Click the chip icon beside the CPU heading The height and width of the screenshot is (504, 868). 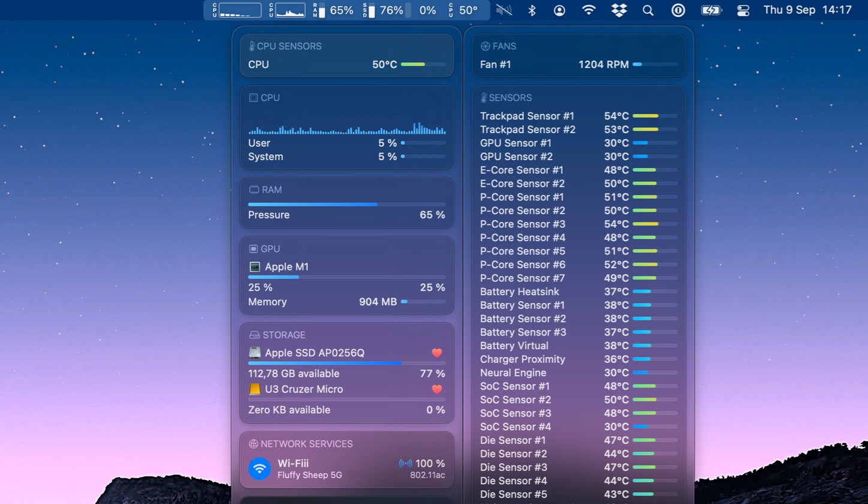(253, 98)
